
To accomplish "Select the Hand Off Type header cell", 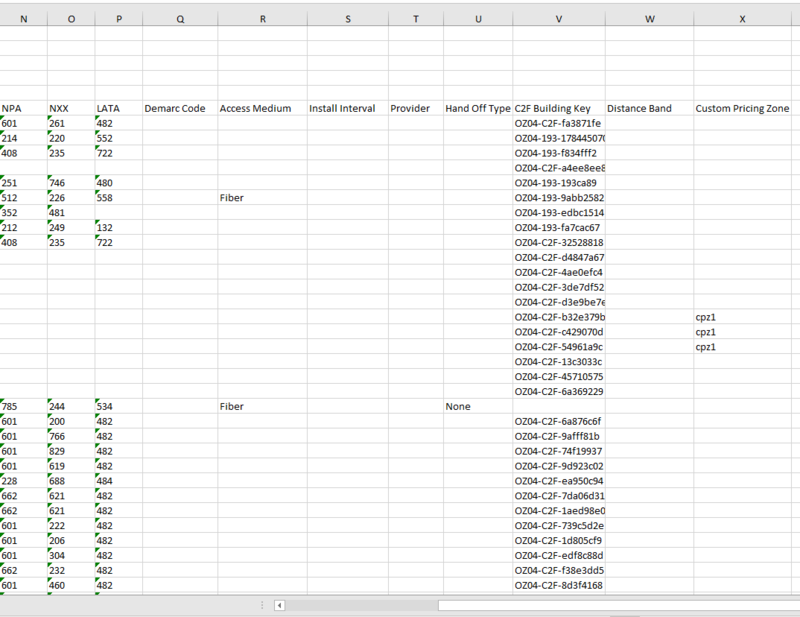I will [478, 108].
